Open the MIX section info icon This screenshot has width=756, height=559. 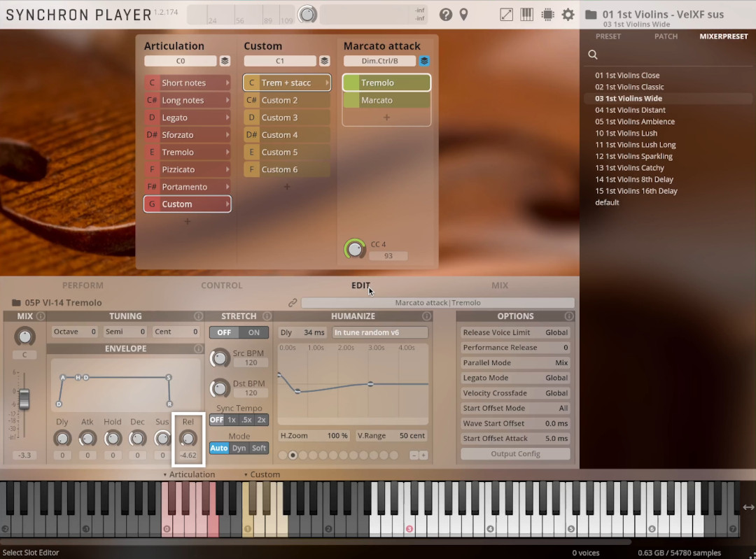(x=41, y=316)
